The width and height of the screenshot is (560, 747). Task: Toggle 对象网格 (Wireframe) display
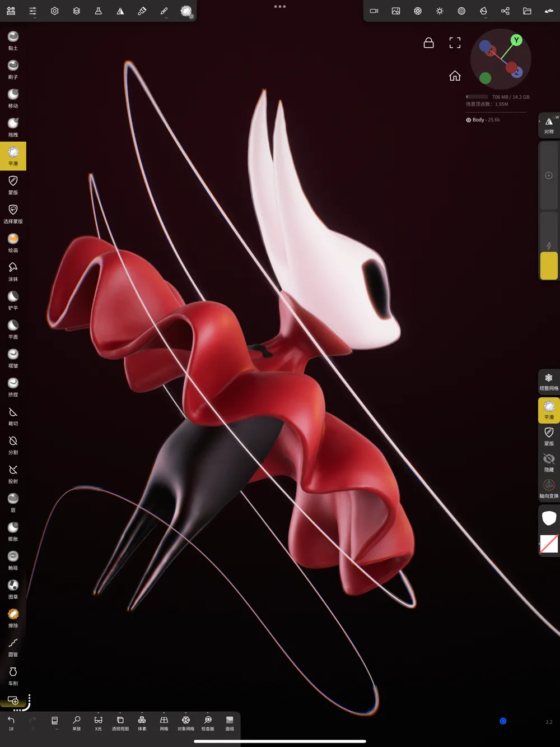point(186,722)
